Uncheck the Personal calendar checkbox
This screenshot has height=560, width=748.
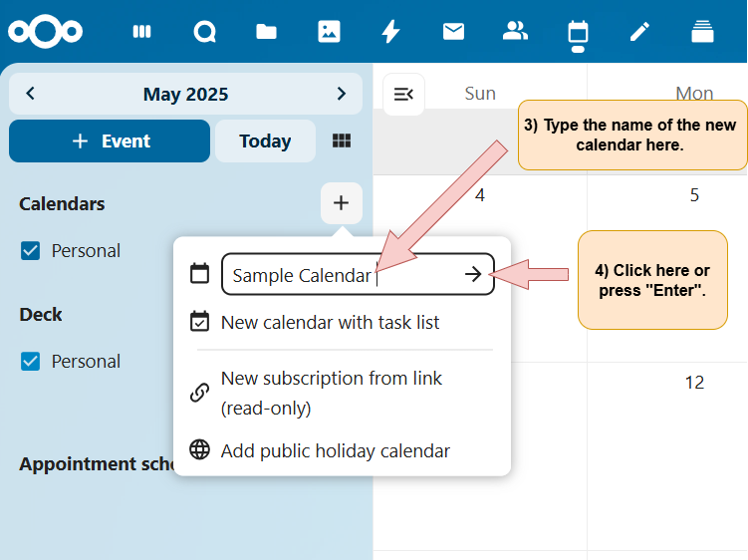31,251
